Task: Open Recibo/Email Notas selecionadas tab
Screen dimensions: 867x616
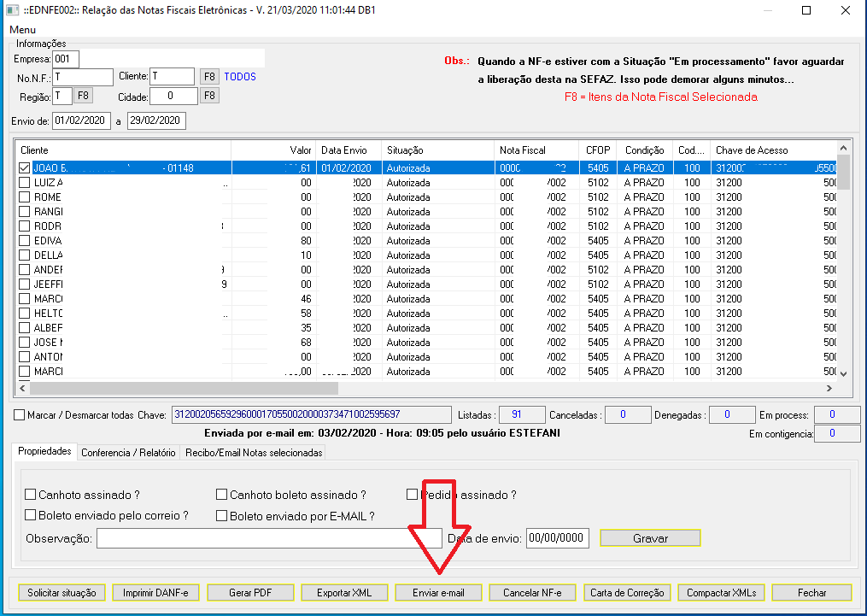Action: pos(254,453)
